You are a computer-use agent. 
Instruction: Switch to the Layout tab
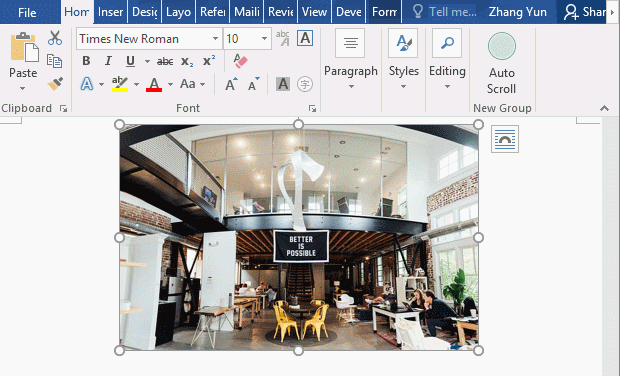pyautogui.click(x=178, y=12)
